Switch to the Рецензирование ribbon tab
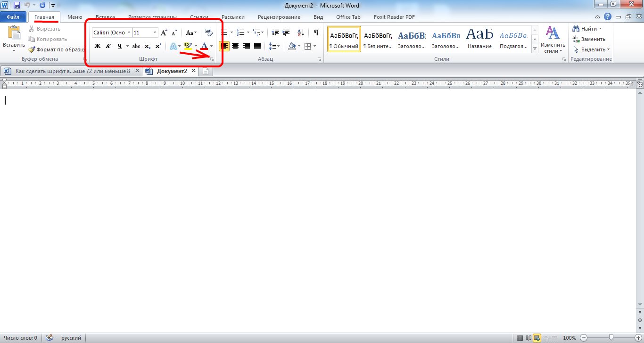 click(279, 17)
